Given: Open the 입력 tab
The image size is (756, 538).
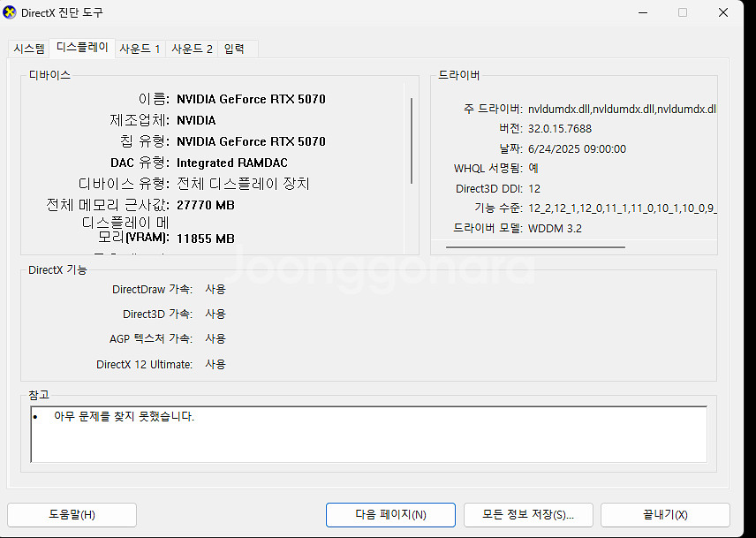Looking at the screenshot, I should point(236,49).
